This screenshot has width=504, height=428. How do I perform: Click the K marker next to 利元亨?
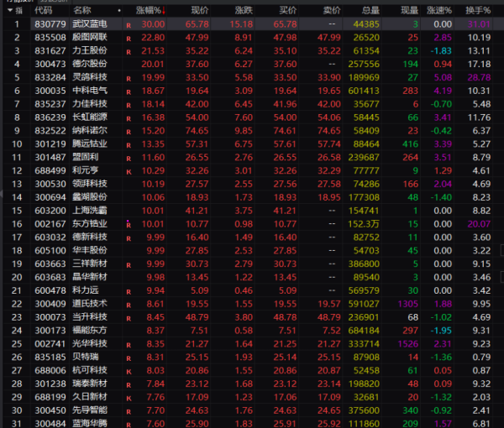click(x=129, y=170)
